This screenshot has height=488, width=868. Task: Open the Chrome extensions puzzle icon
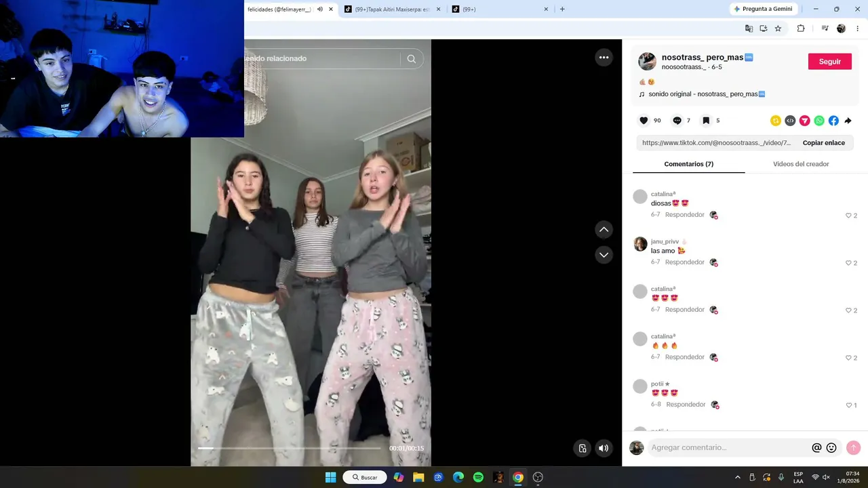pos(801,28)
